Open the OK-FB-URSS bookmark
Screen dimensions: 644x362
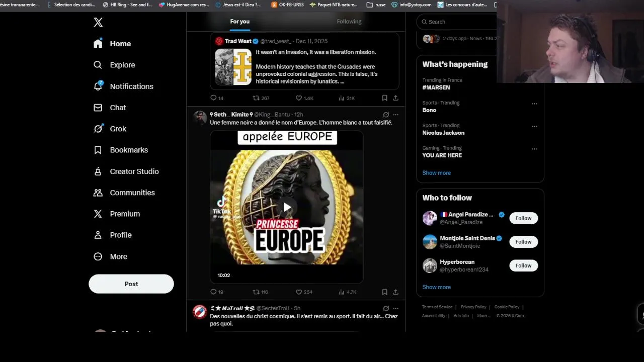tap(287, 5)
